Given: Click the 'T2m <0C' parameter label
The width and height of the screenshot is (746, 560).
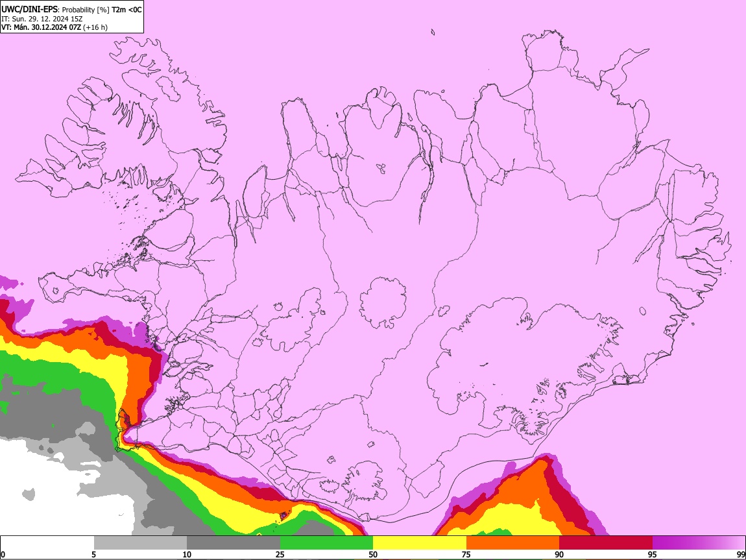Looking at the screenshot, I should coord(126,10).
